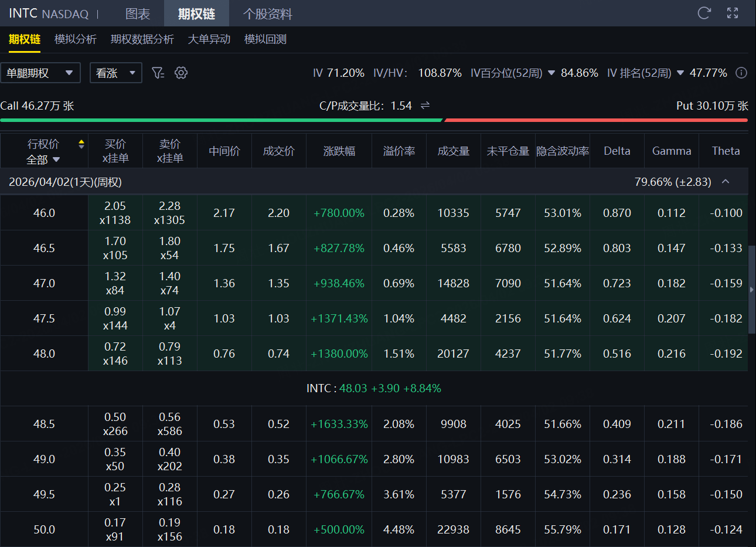
Task: Click the 隐含波动率 column header
Action: [x=562, y=151]
